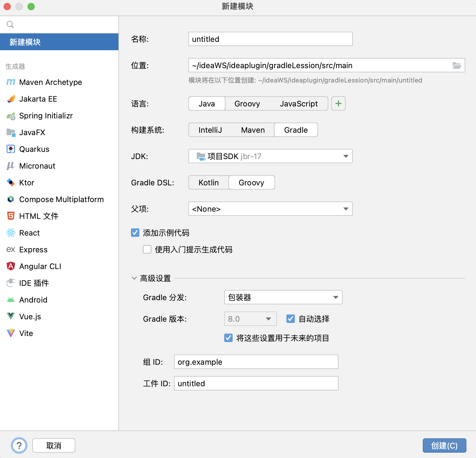Select Java as language
The height and width of the screenshot is (458, 476).
pyautogui.click(x=207, y=103)
